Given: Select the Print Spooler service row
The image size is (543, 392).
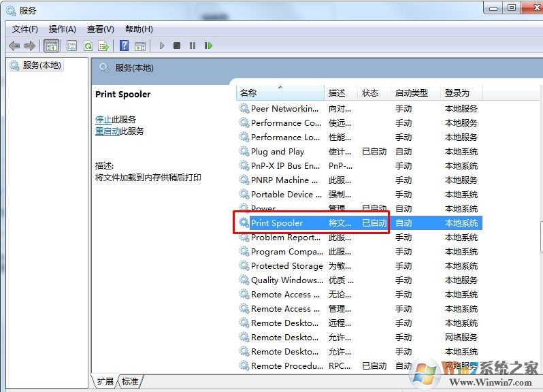Looking at the screenshot, I should click(359, 223).
